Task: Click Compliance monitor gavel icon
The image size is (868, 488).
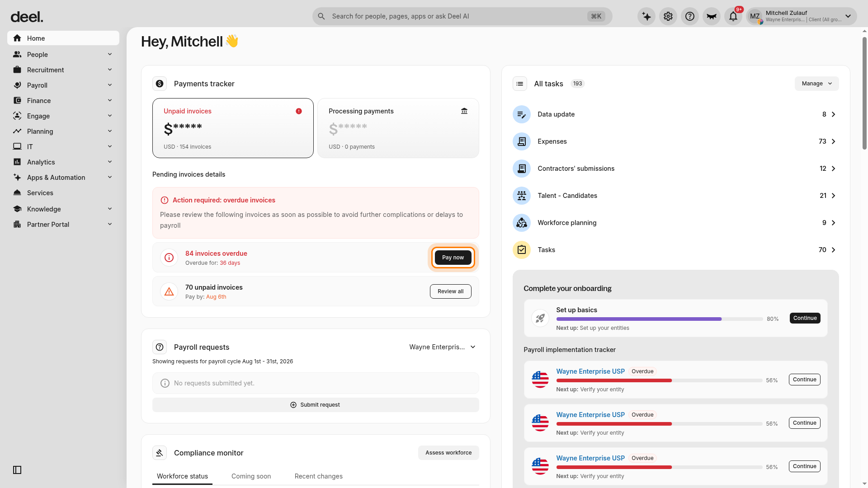Action: coord(160,453)
